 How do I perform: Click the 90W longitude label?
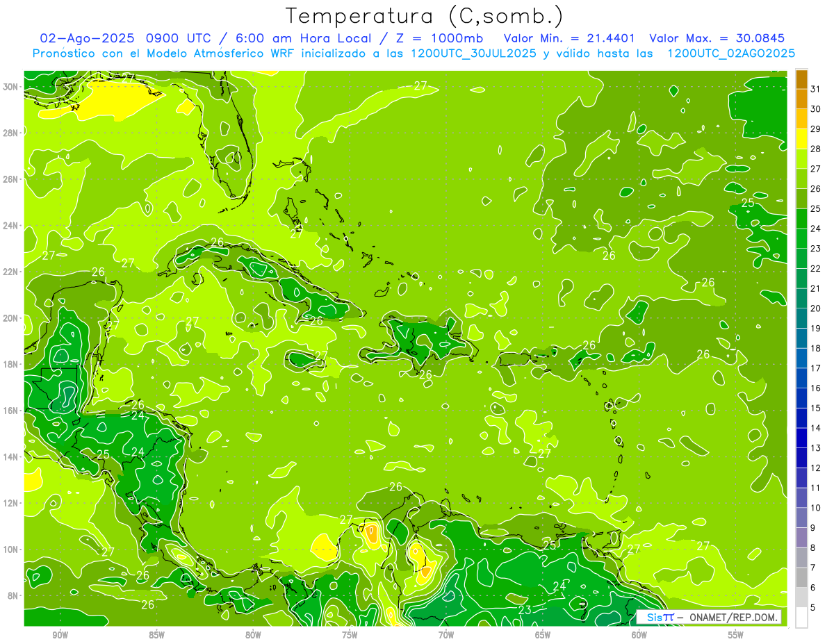pos(60,635)
